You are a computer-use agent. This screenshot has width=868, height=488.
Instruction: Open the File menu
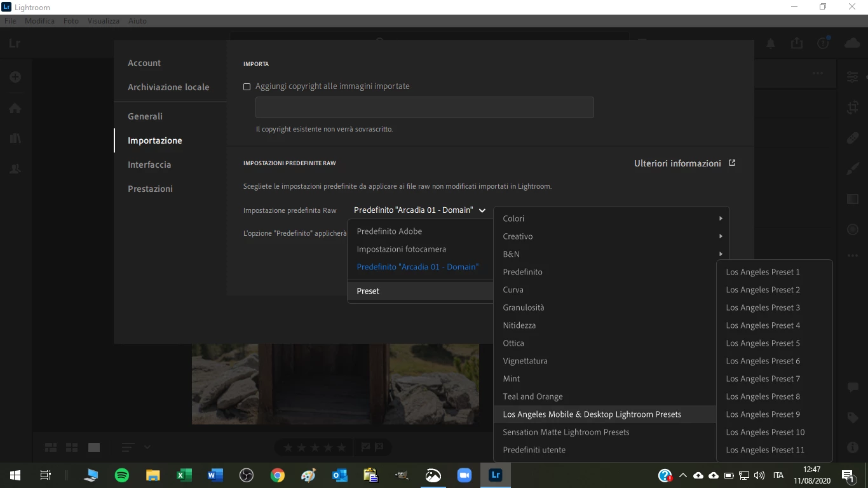(10, 21)
